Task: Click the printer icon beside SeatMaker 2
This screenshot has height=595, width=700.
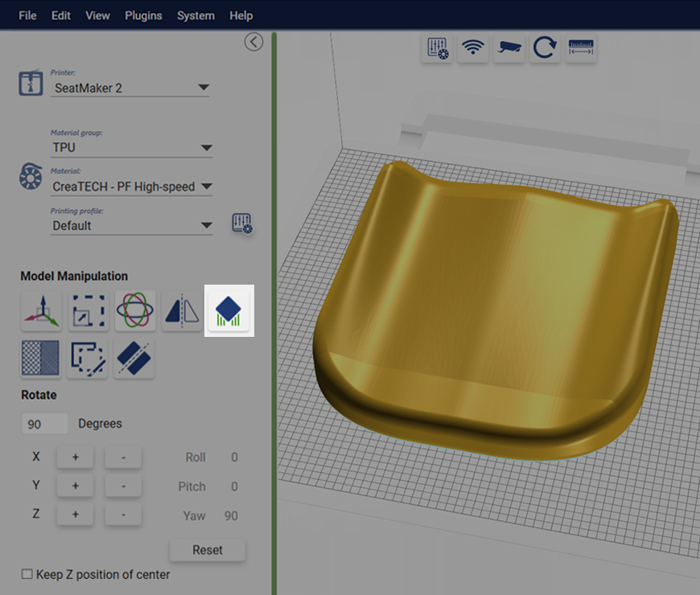Action: (x=31, y=83)
